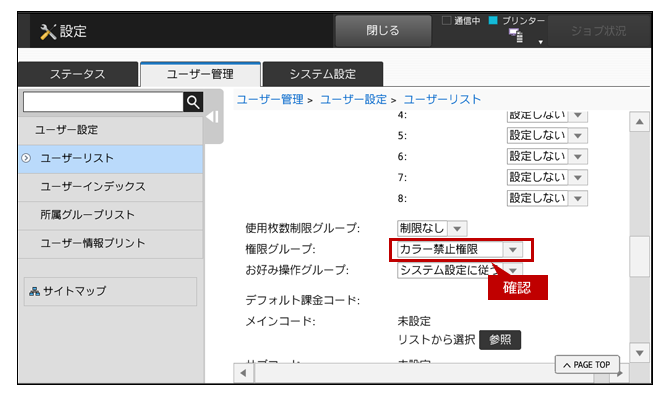
Task: Collapse the sidebar with the arrow handle
Action: [213, 117]
